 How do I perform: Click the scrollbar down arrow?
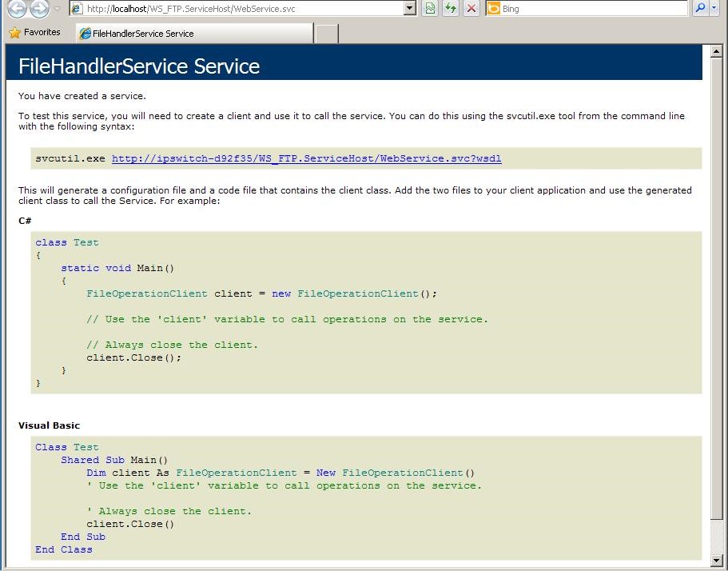click(x=717, y=560)
